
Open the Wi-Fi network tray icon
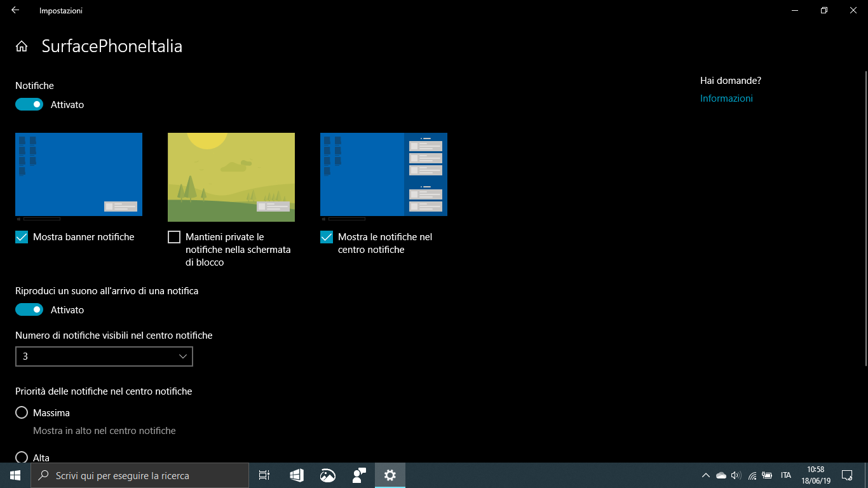[x=752, y=475]
